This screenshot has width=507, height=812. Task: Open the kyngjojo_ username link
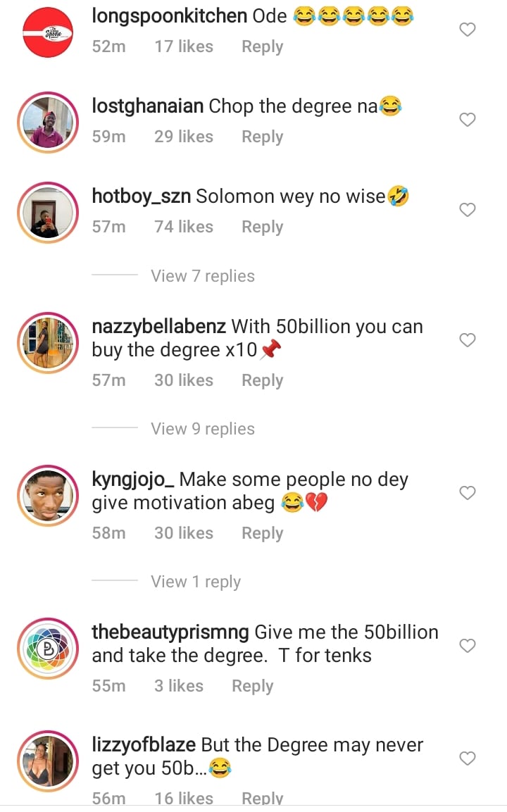(x=133, y=480)
